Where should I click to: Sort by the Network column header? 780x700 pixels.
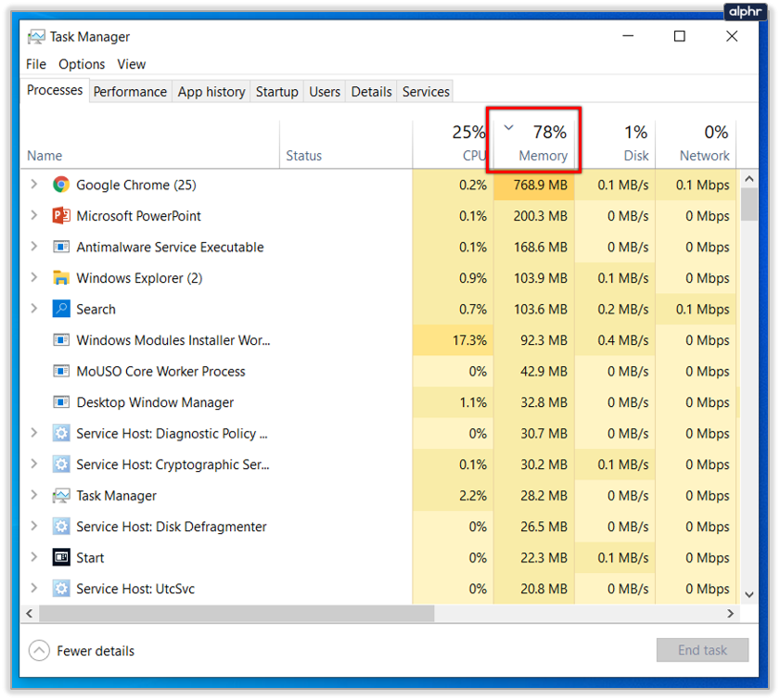click(696, 145)
